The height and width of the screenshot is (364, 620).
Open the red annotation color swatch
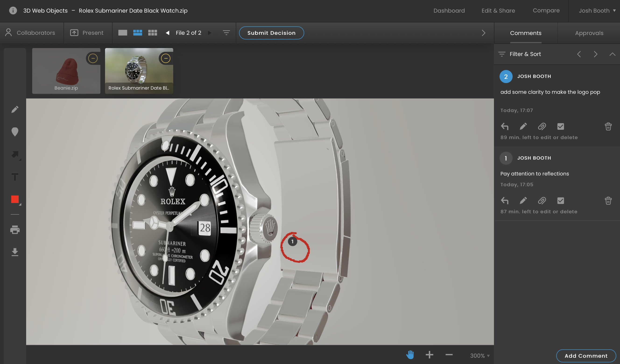point(15,199)
